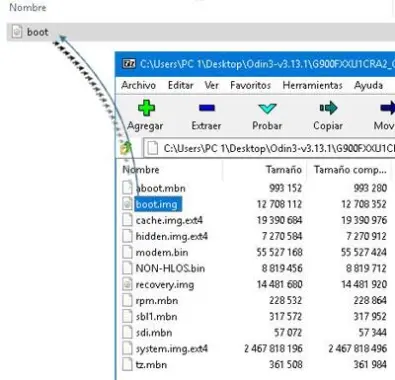Open the Ayuda menu
Screen dimensions: 395x380
368,85
